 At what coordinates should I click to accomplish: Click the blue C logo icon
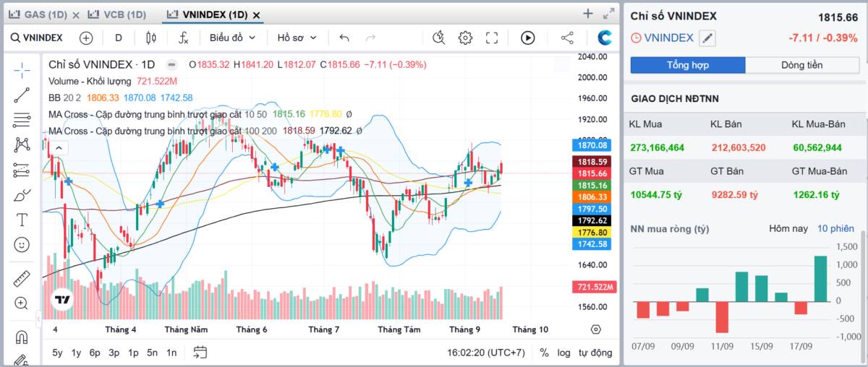coord(605,38)
